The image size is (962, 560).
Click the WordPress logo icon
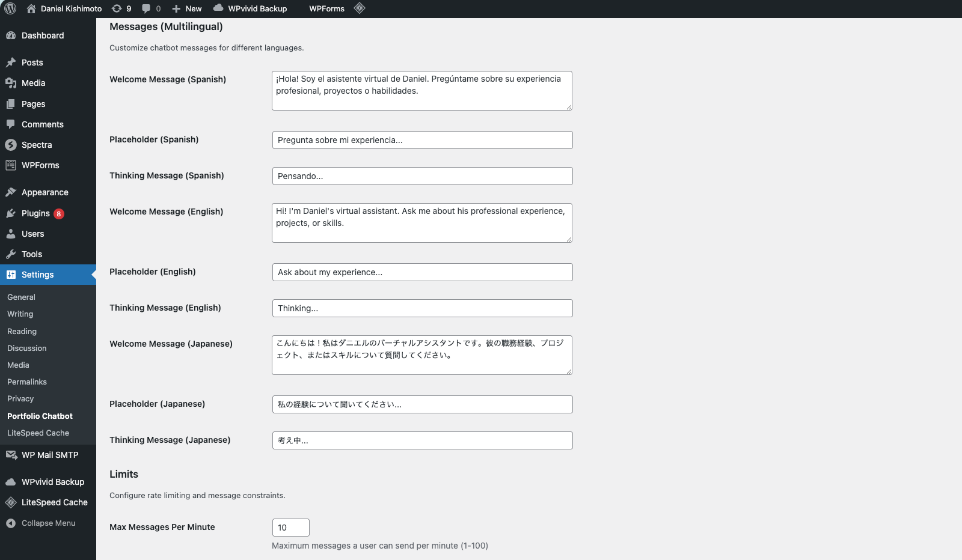(10, 8)
